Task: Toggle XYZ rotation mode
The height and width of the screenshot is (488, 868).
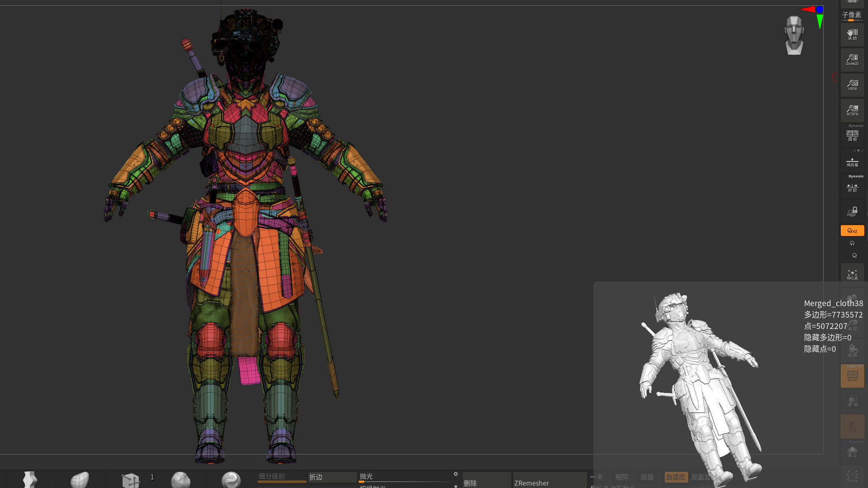Action: coord(852,231)
